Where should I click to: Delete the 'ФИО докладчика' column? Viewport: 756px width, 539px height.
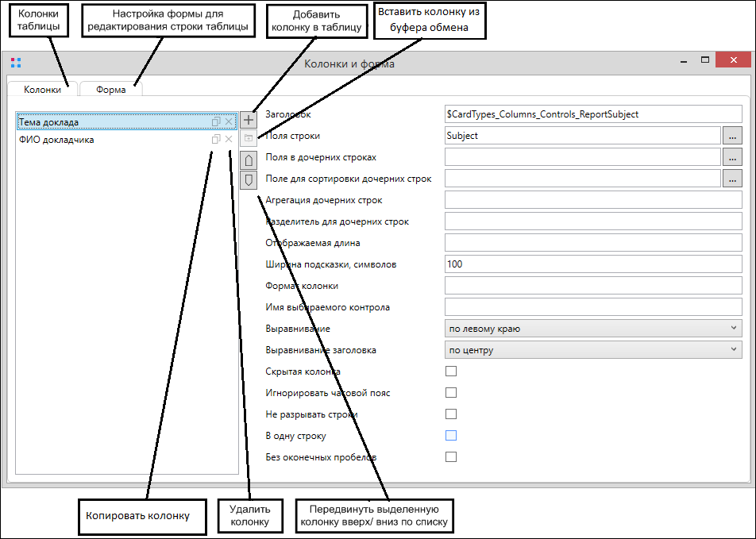point(229,140)
